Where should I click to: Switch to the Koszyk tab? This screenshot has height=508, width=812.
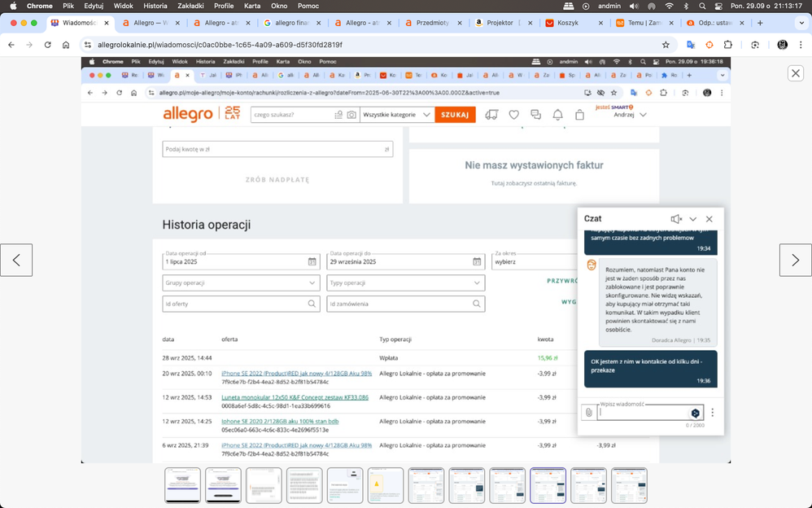(573, 23)
